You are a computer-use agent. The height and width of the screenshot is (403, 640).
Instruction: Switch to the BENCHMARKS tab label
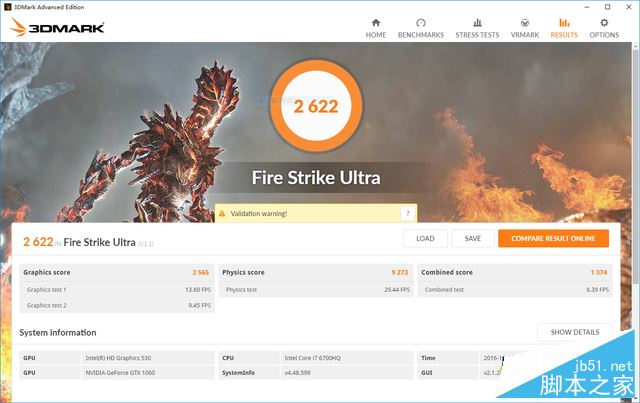click(421, 35)
